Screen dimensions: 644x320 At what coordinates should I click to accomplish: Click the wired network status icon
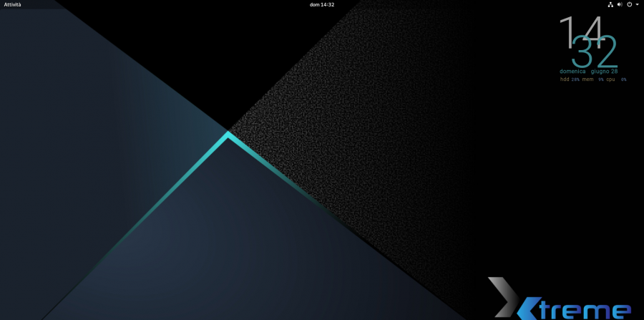(x=610, y=4)
